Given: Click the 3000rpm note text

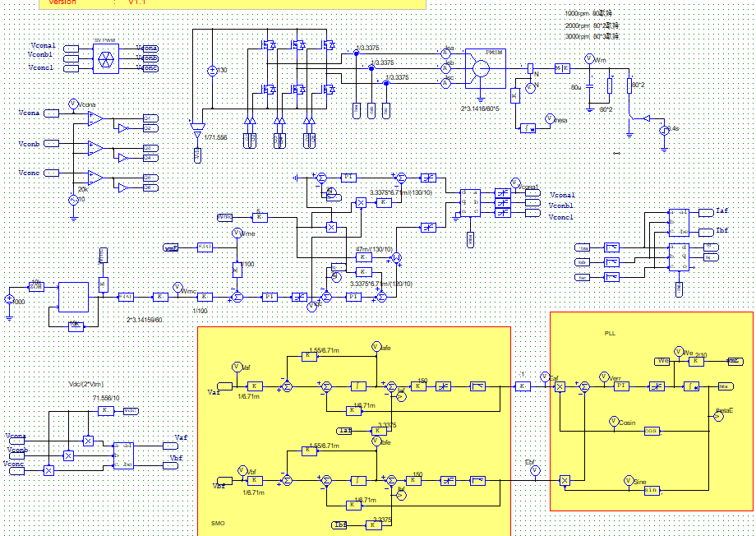Looking at the screenshot, I should 592,36.
